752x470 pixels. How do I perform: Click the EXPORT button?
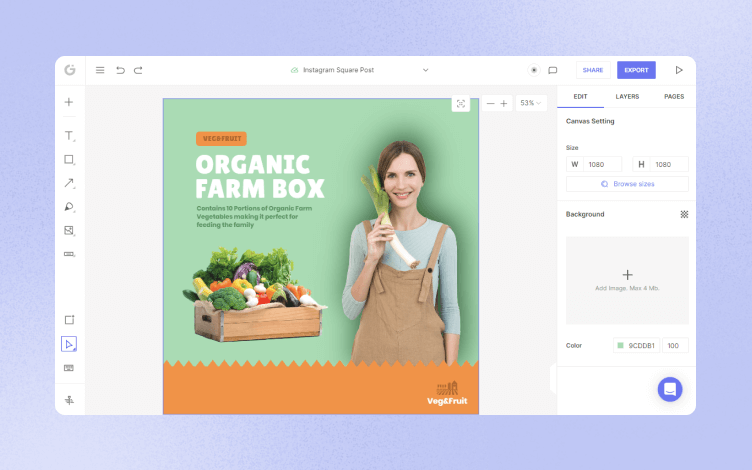point(636,70)
